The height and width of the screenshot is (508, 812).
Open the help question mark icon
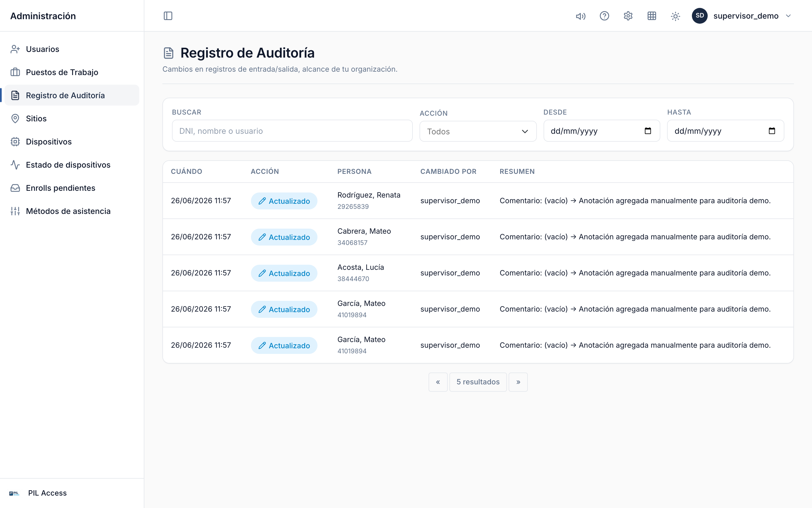click(x=604, y=16)
